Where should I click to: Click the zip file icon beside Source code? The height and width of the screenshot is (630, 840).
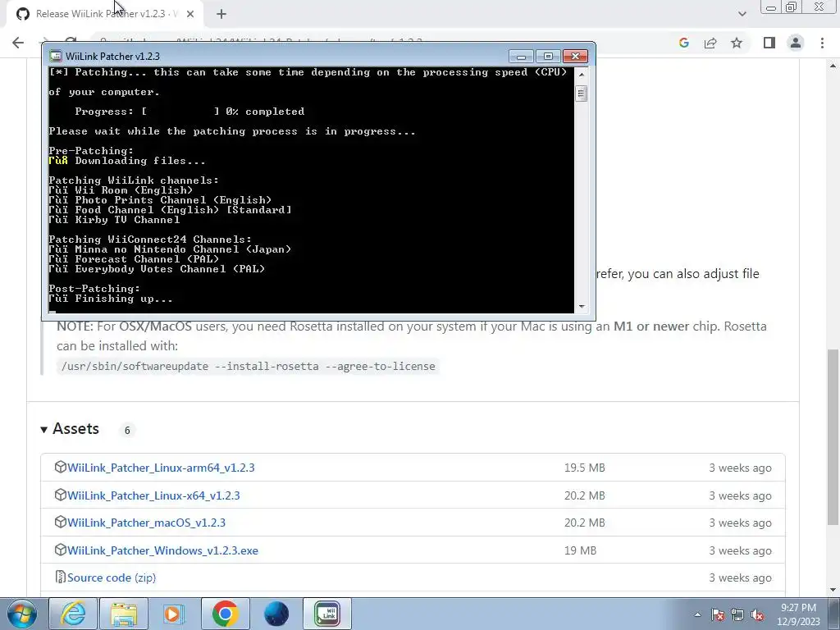(x=60, y=577)
